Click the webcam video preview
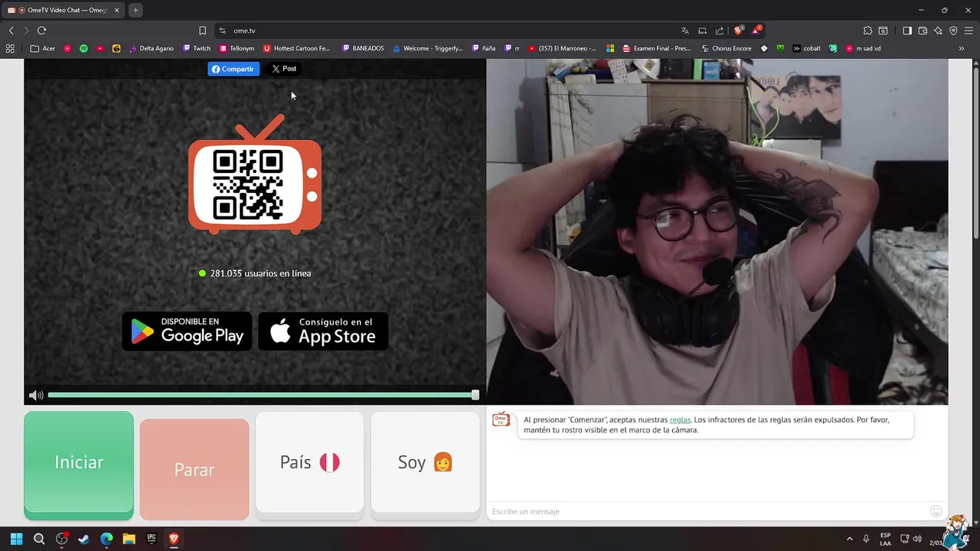Viewport: 980px width, 551px height. pos(717,232)
